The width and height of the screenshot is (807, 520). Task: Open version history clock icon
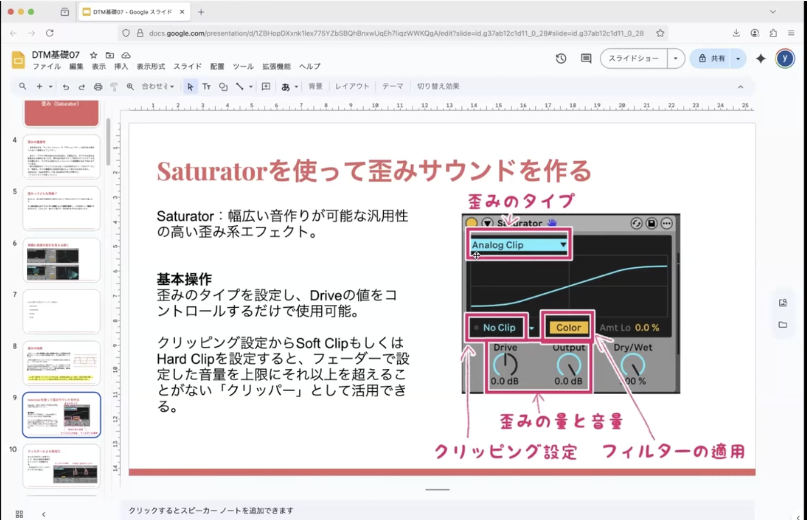[561, 59]
